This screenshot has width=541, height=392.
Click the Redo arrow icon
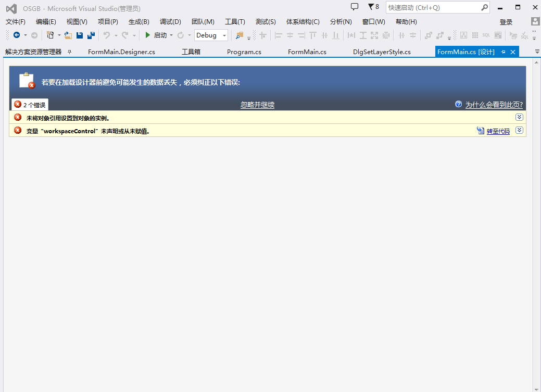[125, 35]
